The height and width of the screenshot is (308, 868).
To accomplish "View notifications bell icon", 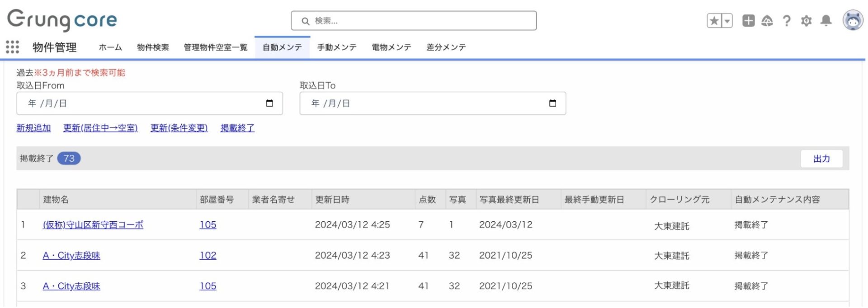I will (826, 21).
